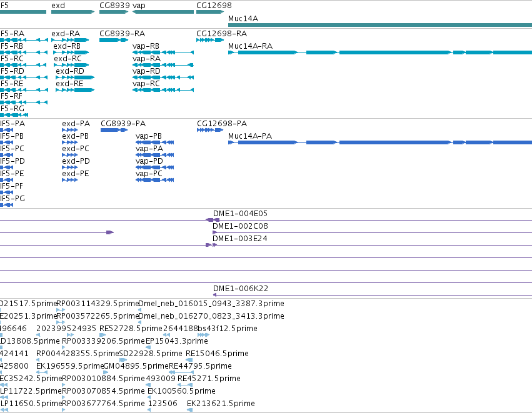Viewport: 532px width, 413px height.
Task: Click the CG12698 gene feature
Action: click(210, 12)
